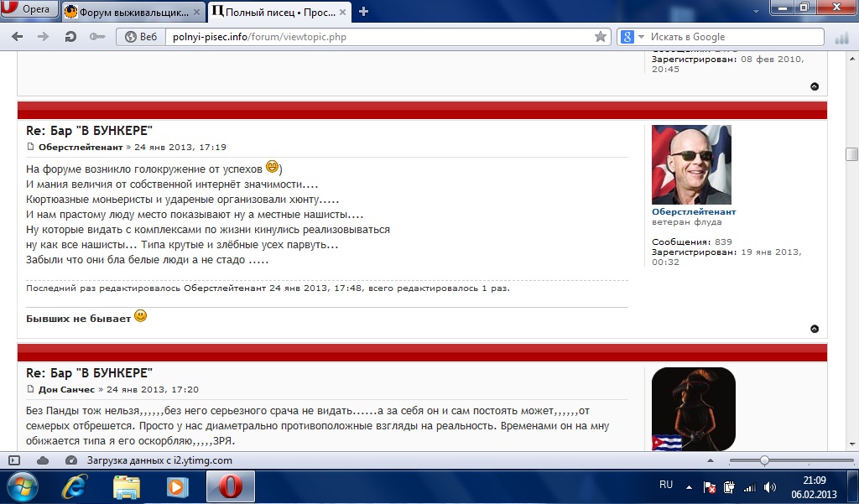Click the smiley beside Бывших не бывает
859x504 pixels.
point(141,316)
